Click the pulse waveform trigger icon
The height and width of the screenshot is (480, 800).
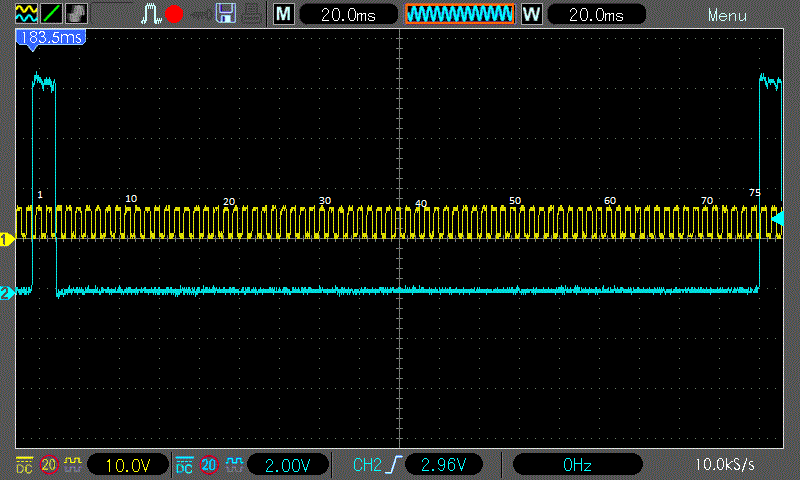(151, 14)
